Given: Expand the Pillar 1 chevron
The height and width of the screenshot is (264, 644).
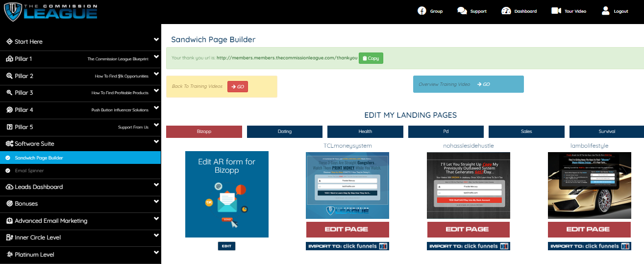Looking at the screenshot, I should pyautogui.click(x=156, y=57).
